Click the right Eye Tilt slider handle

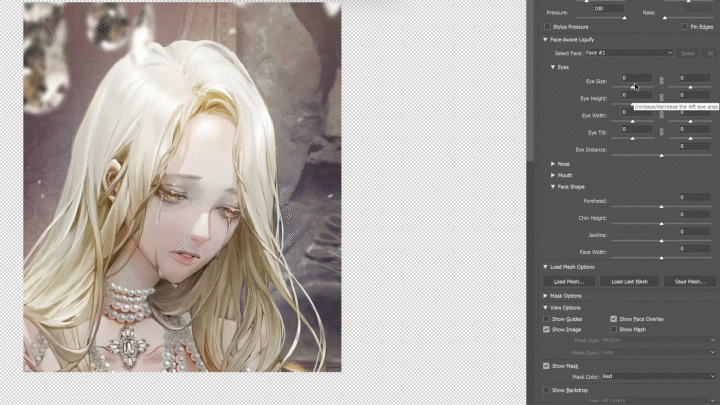(690, 138)
